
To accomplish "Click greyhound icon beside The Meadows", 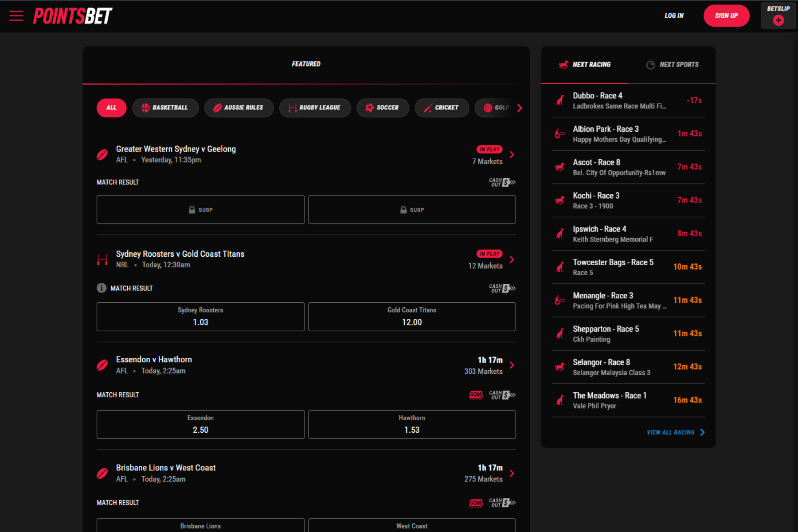I will [x=560, y=400].
